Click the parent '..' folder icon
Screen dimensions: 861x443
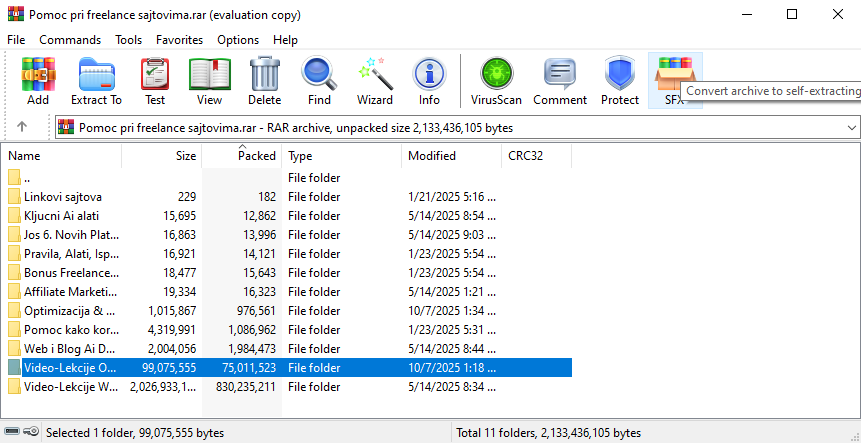[x=14, y=178]
